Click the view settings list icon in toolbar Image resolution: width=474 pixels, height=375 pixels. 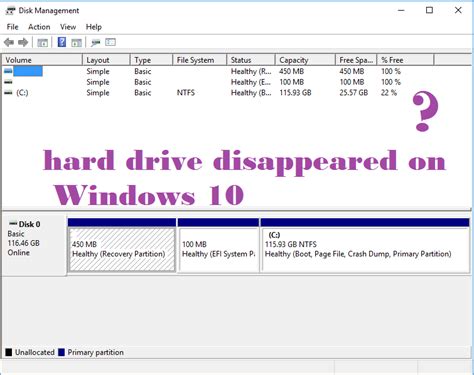pyautogui.click(x=110, y=42)
